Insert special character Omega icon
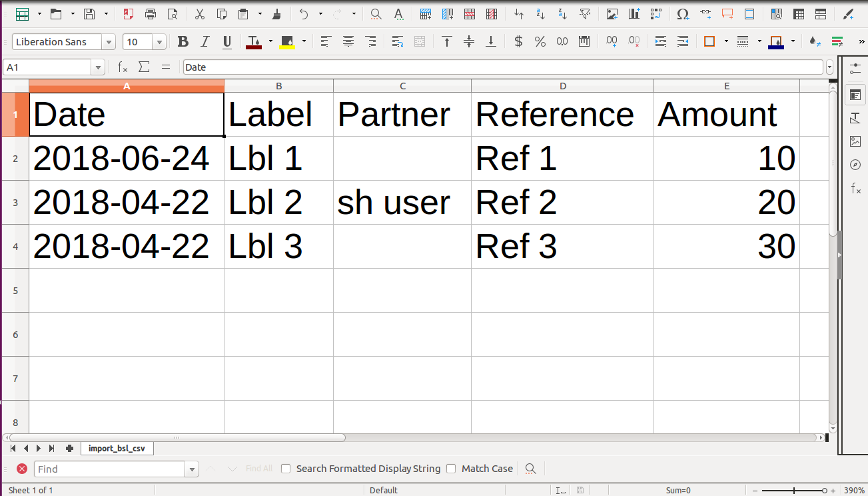Screen dimensions: 868x496 click(x=683, y=13)
